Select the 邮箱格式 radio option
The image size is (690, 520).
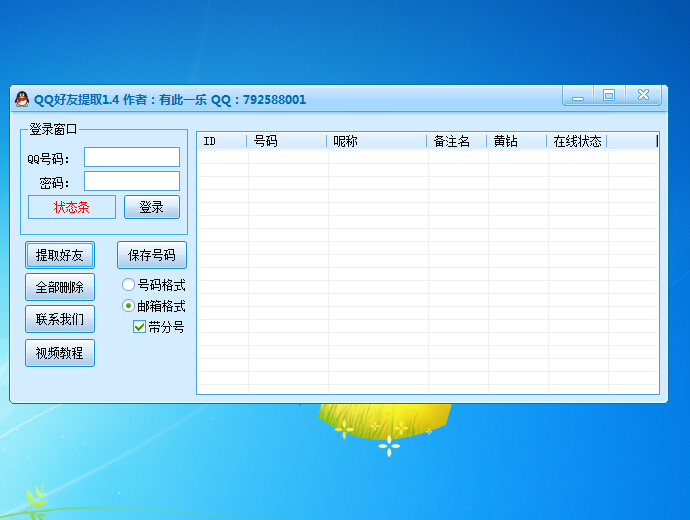(x=129, y=306)
